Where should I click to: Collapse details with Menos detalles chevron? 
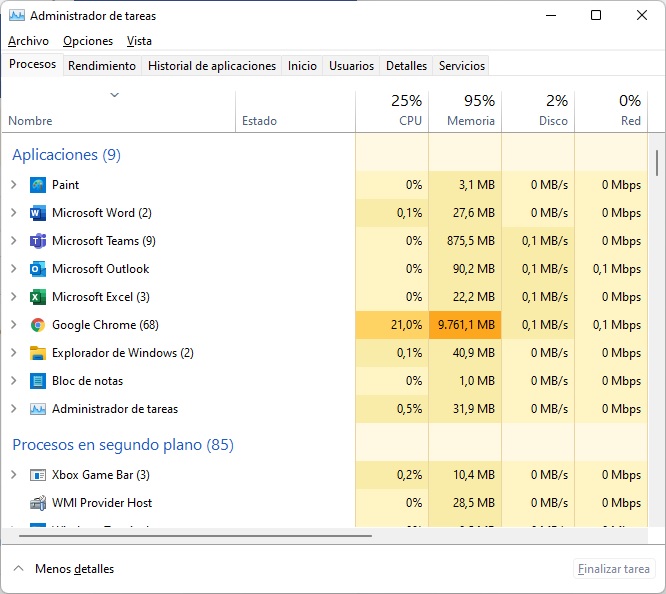18,569
